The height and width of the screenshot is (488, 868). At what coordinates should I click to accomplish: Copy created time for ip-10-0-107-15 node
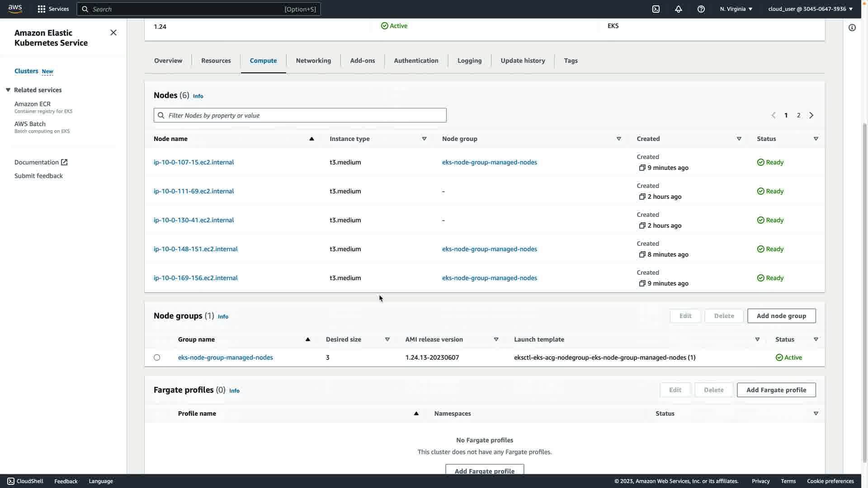[642, 168]
